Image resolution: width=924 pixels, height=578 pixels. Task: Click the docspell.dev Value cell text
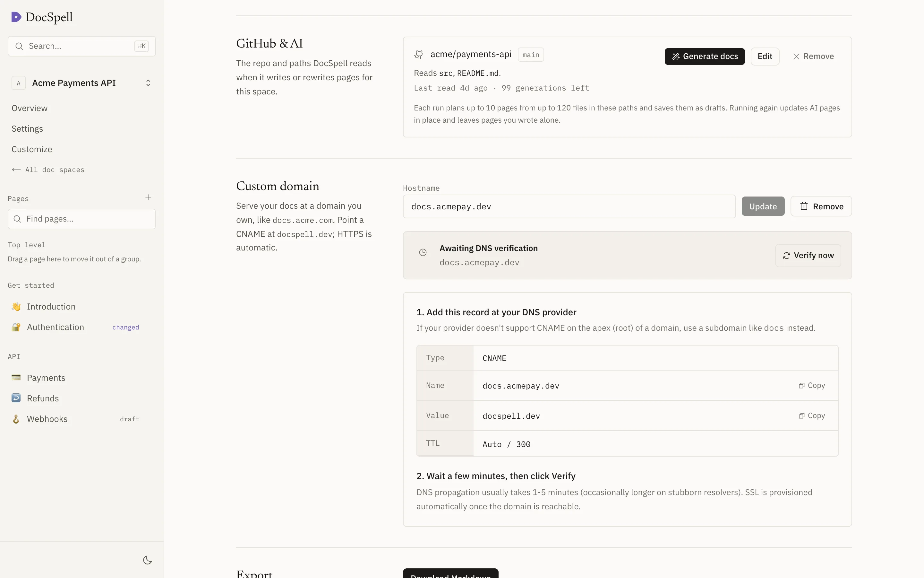(511, 416)
